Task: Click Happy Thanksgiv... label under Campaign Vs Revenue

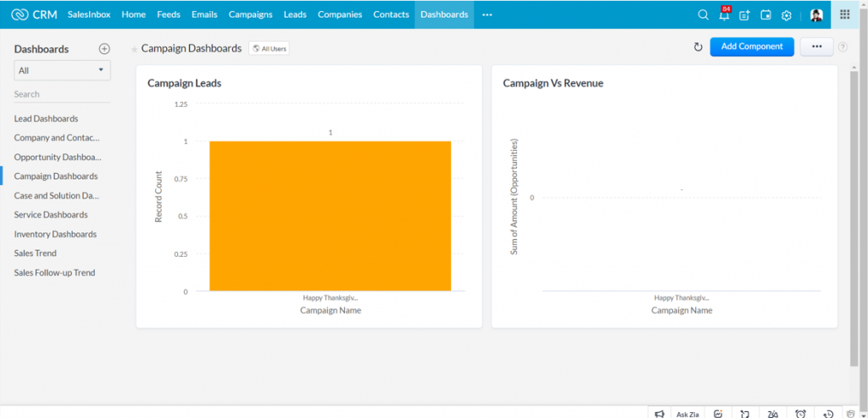Action: [682, 298]
